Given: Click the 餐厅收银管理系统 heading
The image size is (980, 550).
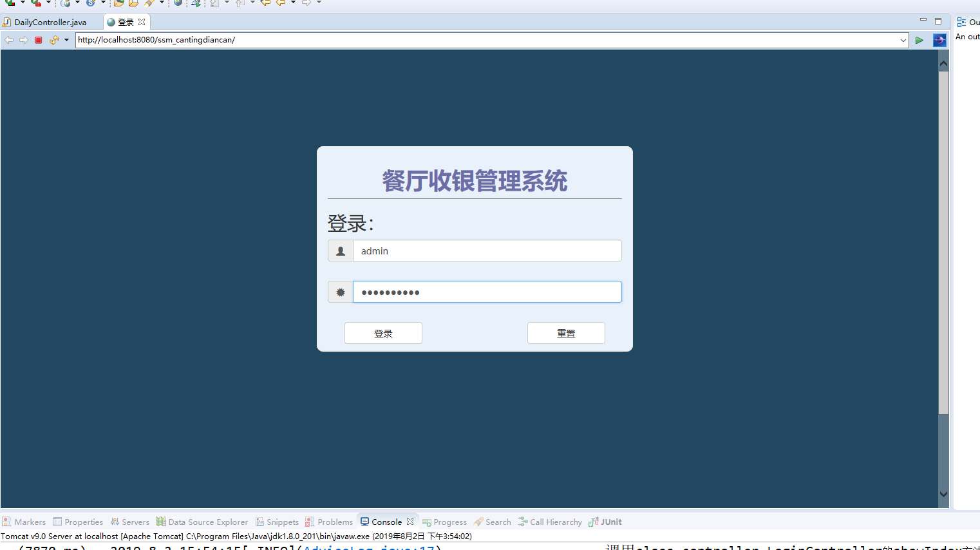Looking at the screenshot, I should pos(475,181).
